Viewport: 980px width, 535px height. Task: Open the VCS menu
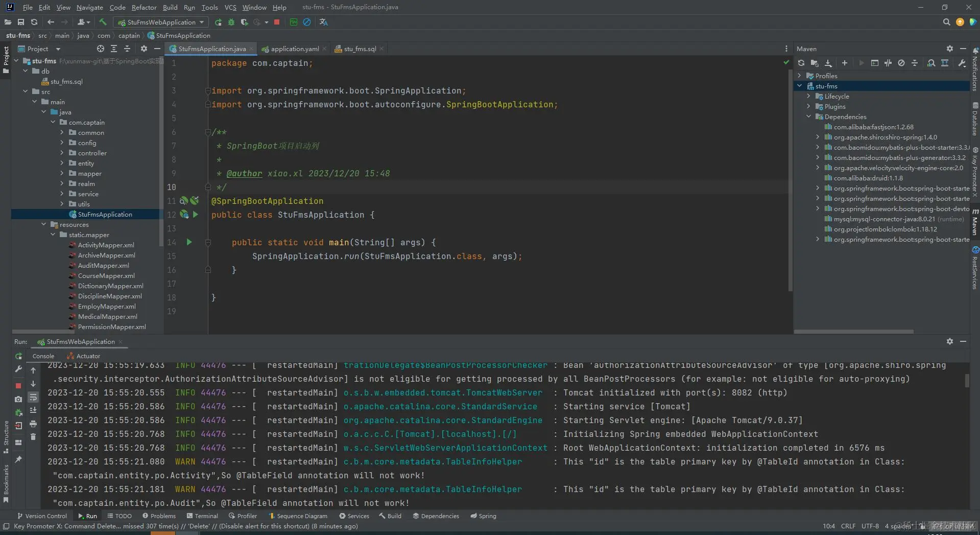click(230, 7)
